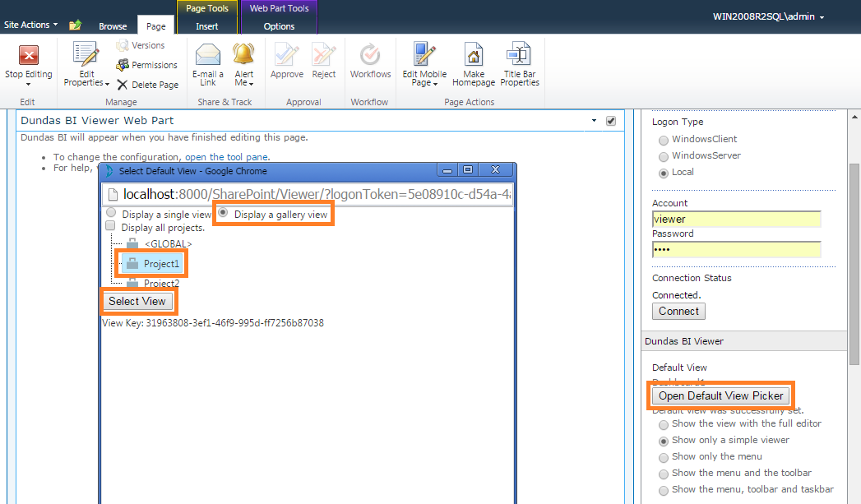The width and height of the screenshot is (861, 504).
Task: Click the Versions icon
Action: click(123, 45)
